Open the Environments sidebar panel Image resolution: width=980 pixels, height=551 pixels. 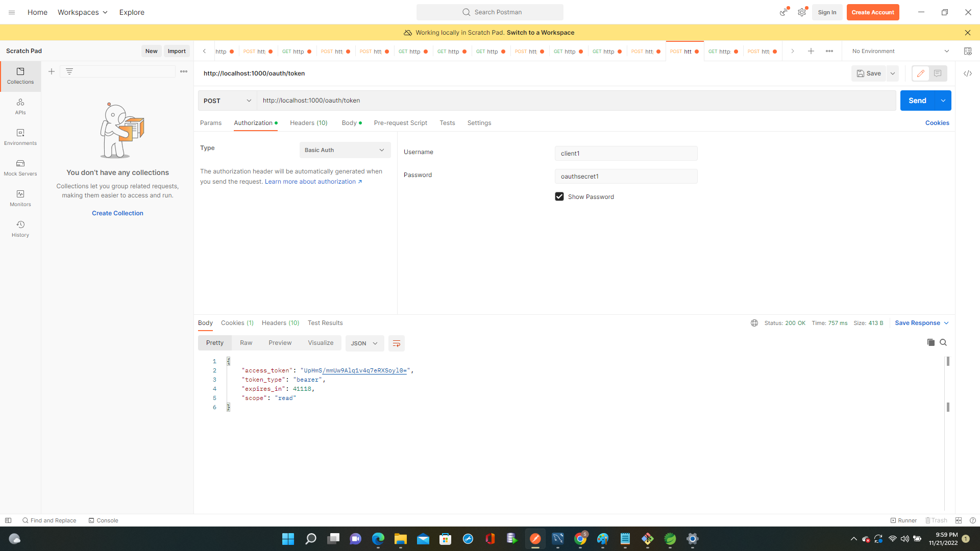pos(20,137)
